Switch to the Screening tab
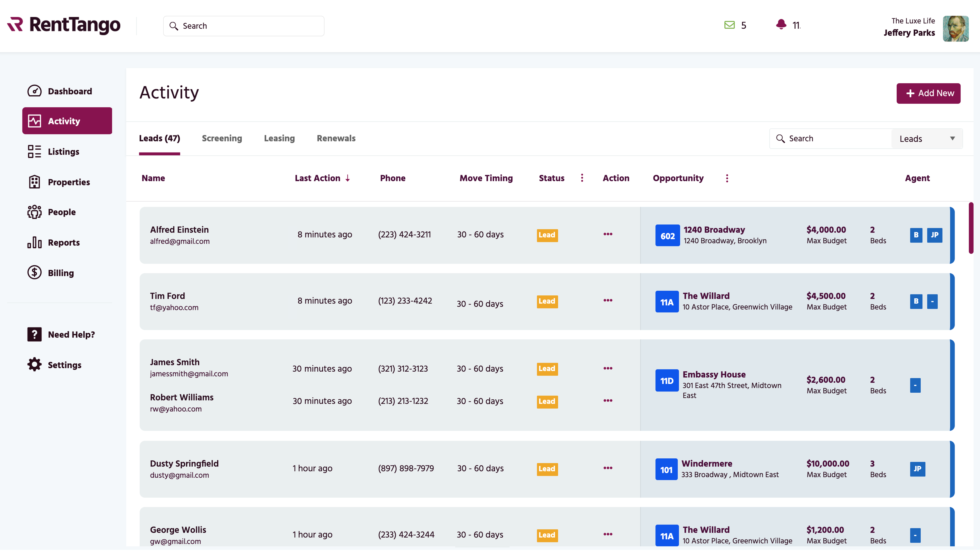The width and height of the screenshot is (980, 551). pyautogui.click(x=222, y=138)
